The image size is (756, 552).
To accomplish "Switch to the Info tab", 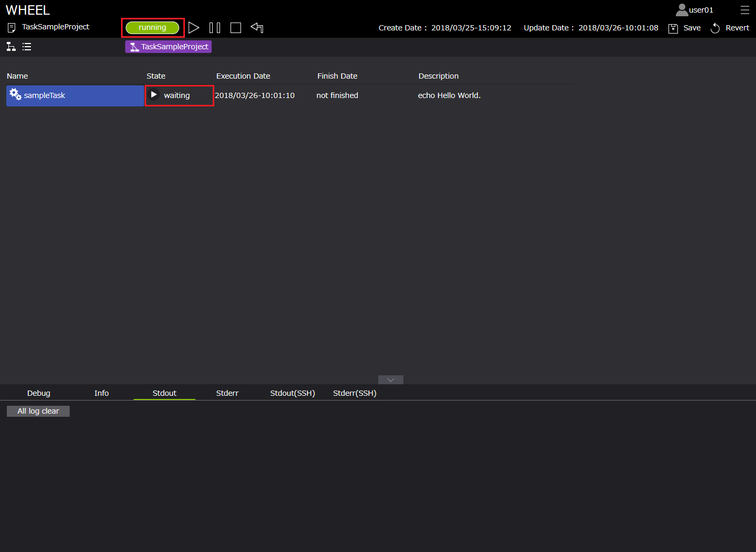I will [x=102, y=393].
